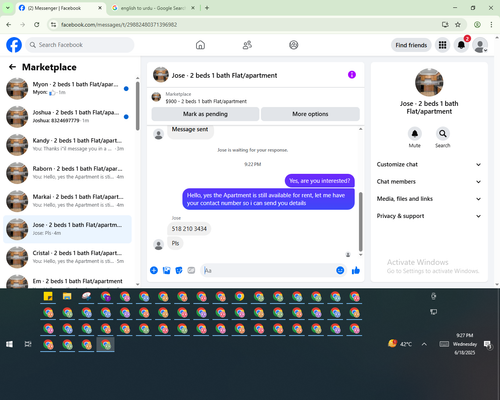The width and height of the screenshot is (500, 400).
Task: Open Kandy conversation in the list
Action: pos(68,145)
